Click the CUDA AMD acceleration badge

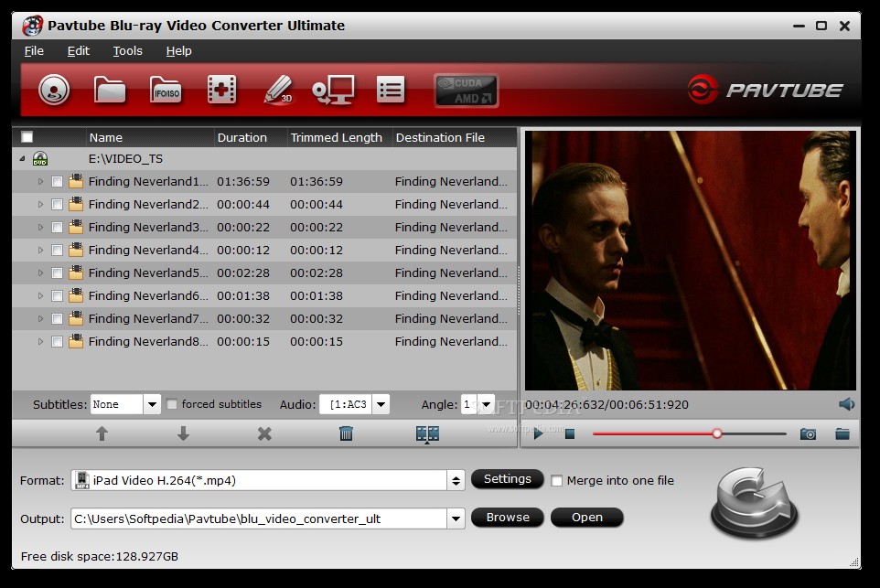pos(467,90)
